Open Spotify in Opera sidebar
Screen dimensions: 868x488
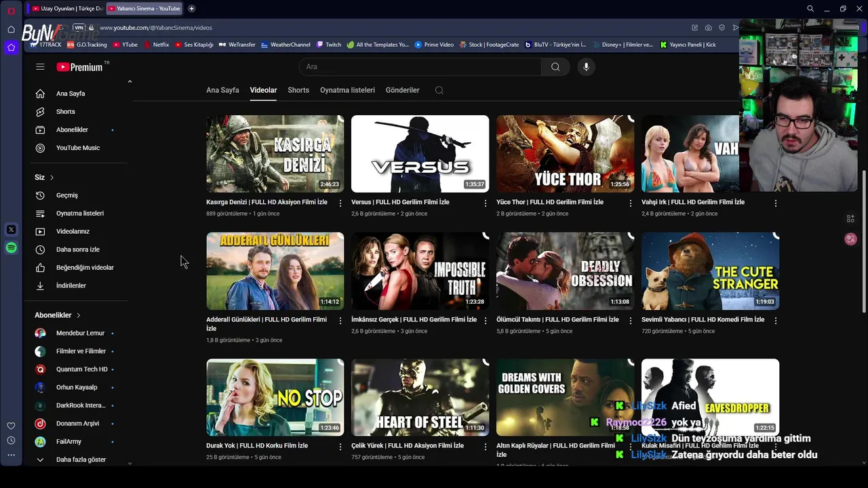point(11,248)
